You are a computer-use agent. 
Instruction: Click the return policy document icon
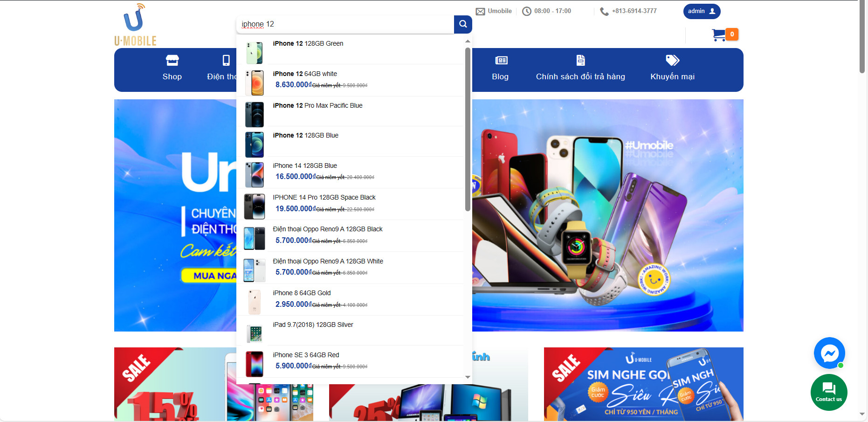pos(580,61)
